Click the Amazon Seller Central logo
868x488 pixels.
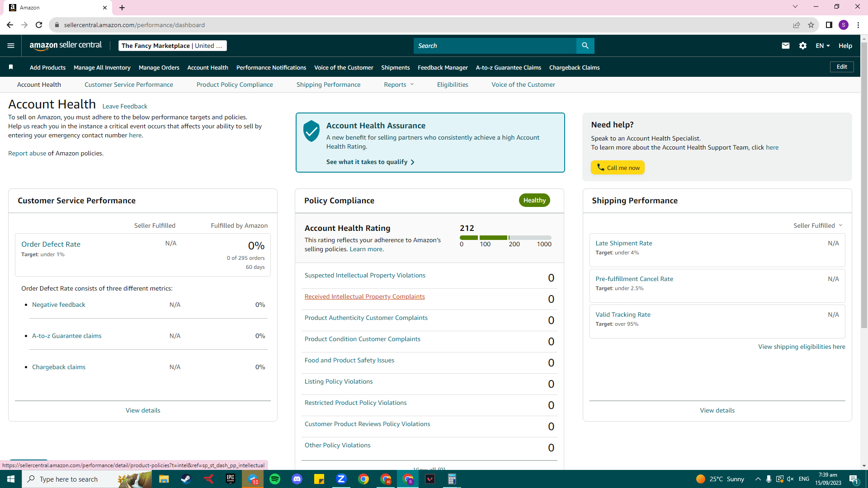pos(66,46)
